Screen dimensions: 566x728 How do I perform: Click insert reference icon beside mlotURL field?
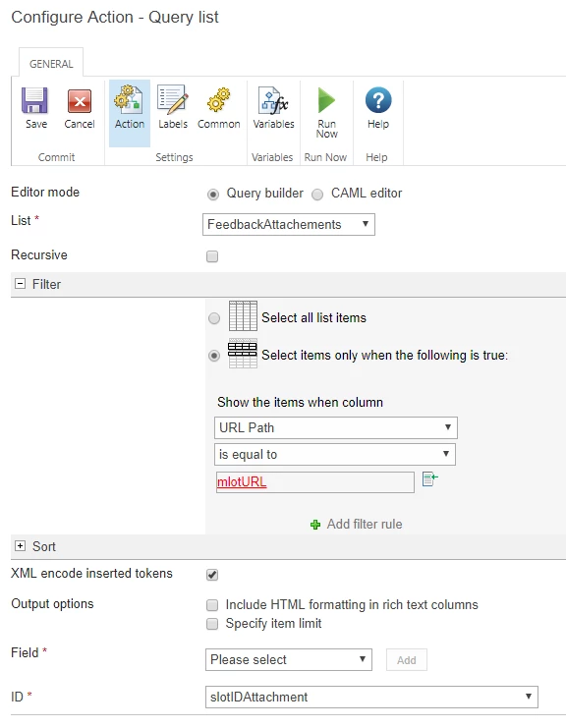(x=430, y=478)
